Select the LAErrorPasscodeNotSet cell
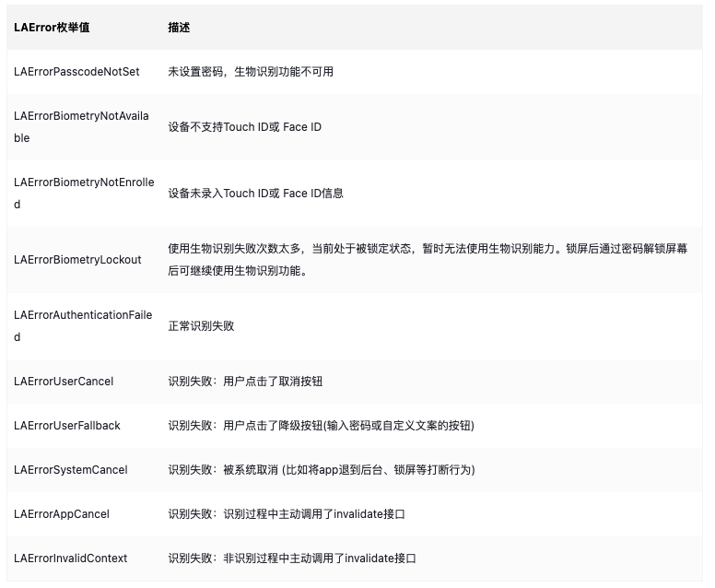Screen dimensions: 715x588 pyautogui.click(x=76, y=72)
